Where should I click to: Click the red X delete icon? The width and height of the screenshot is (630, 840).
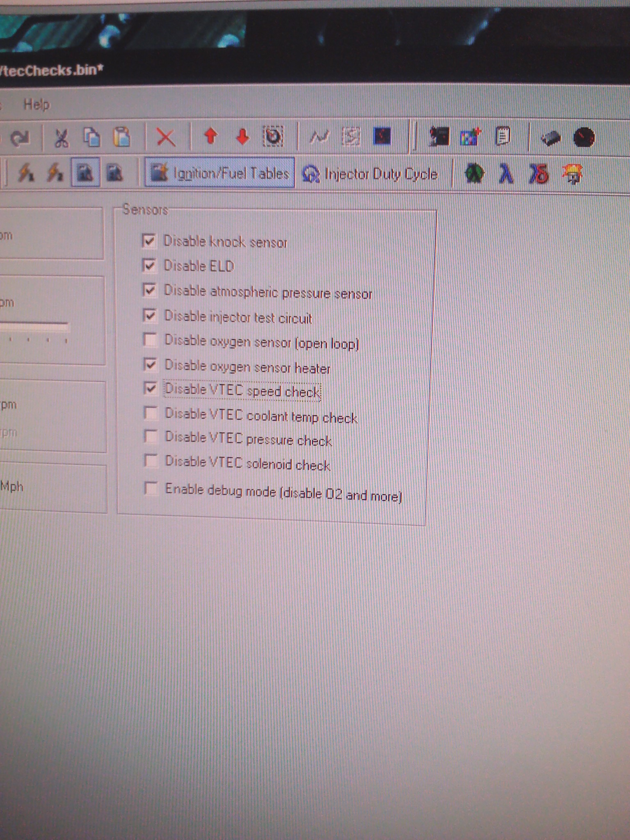point(166,137)
